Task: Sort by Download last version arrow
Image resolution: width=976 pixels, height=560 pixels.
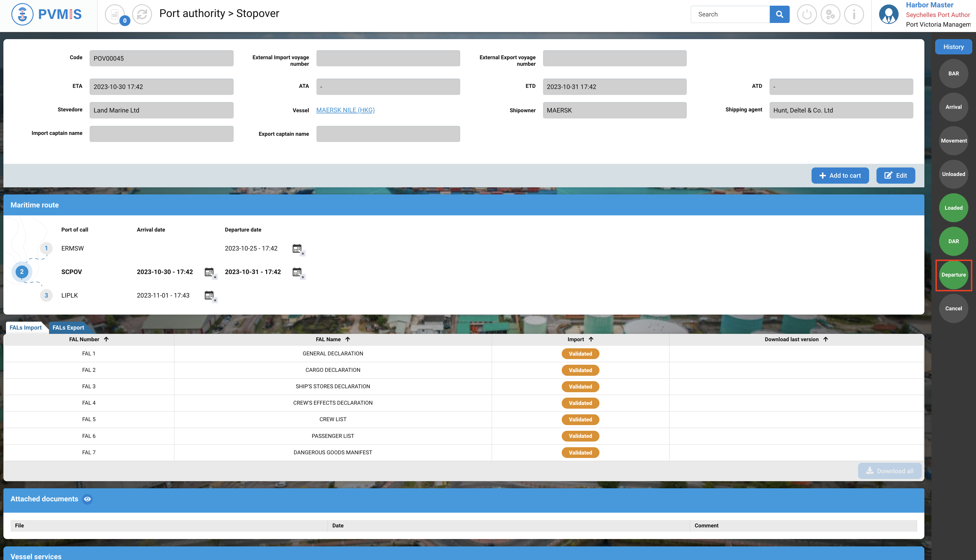Action: click(826, 339)
